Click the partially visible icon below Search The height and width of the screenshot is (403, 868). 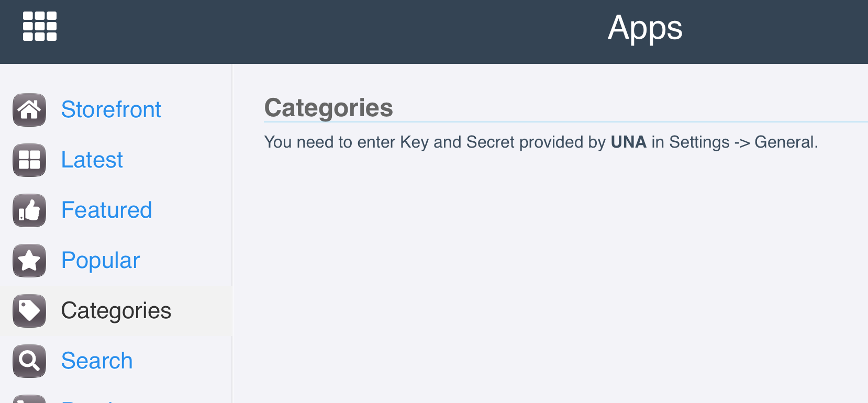[x=29, y=399]
